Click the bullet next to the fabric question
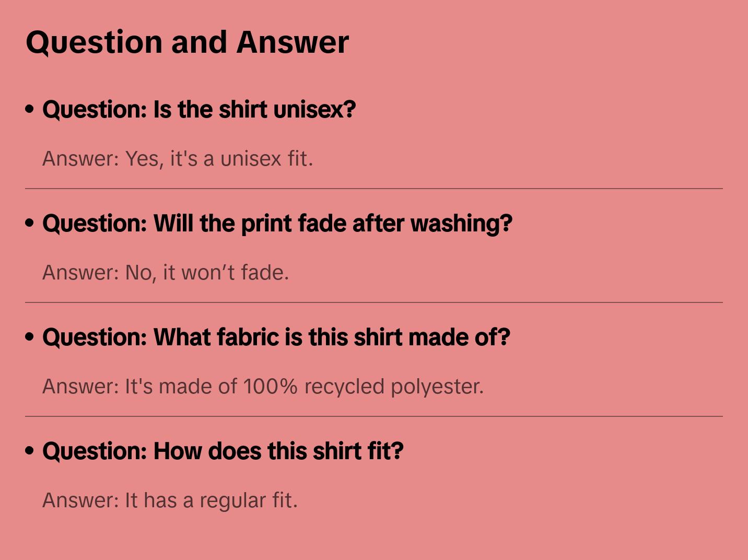 click(30, 337)
